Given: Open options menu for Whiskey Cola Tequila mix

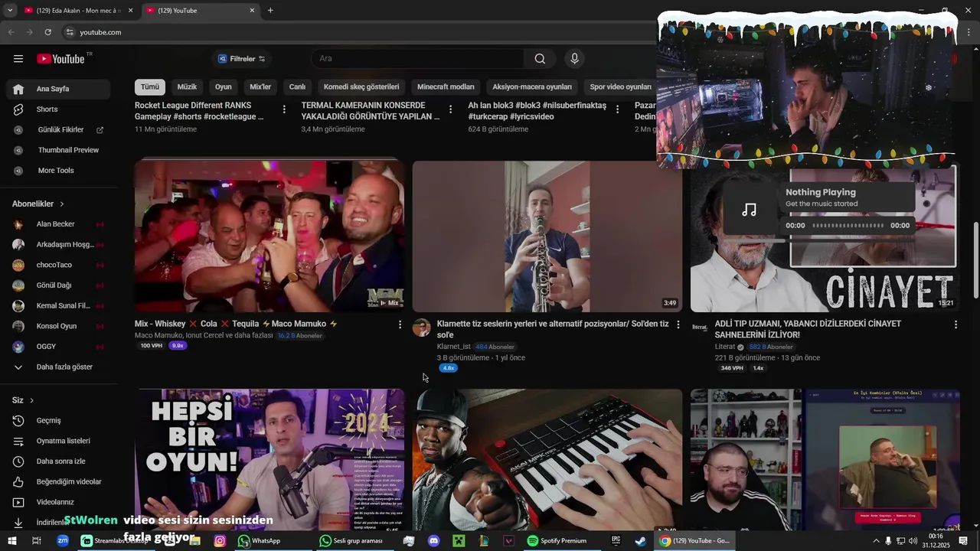Looking at the screenshot, I should 400,324.
